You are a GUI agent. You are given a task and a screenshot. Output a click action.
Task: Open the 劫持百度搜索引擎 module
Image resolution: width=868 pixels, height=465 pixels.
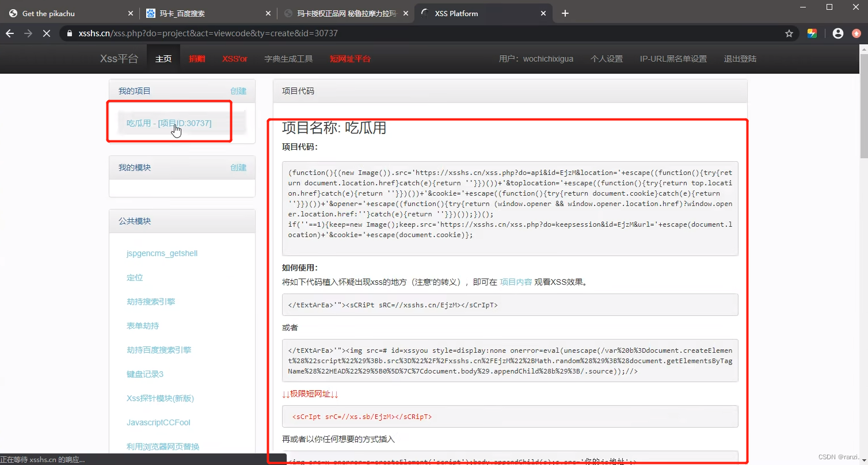click(x=159, y=350)
